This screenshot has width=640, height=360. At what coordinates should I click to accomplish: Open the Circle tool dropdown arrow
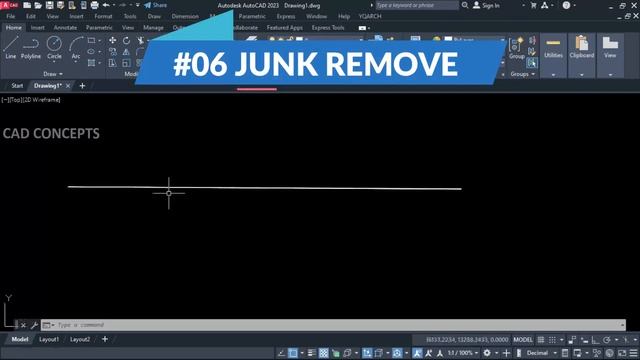tap(54, 61)
